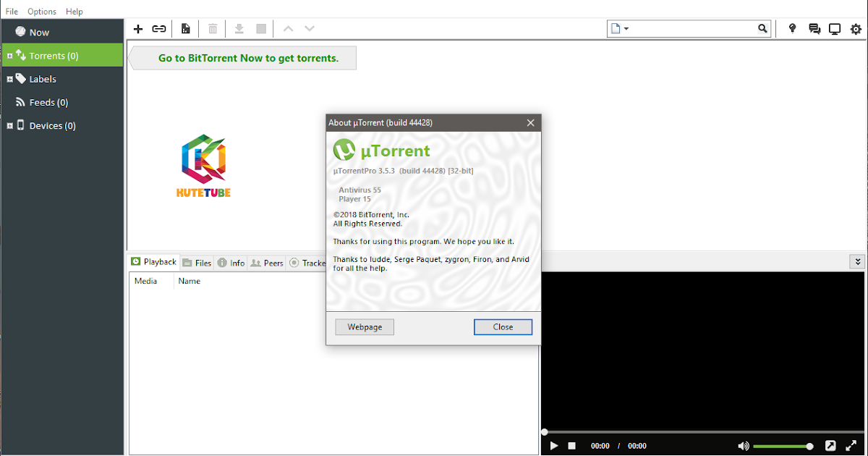Click the Move Down Queue arrow
Viewport: 868px width, 456px height.
[310, 29]
